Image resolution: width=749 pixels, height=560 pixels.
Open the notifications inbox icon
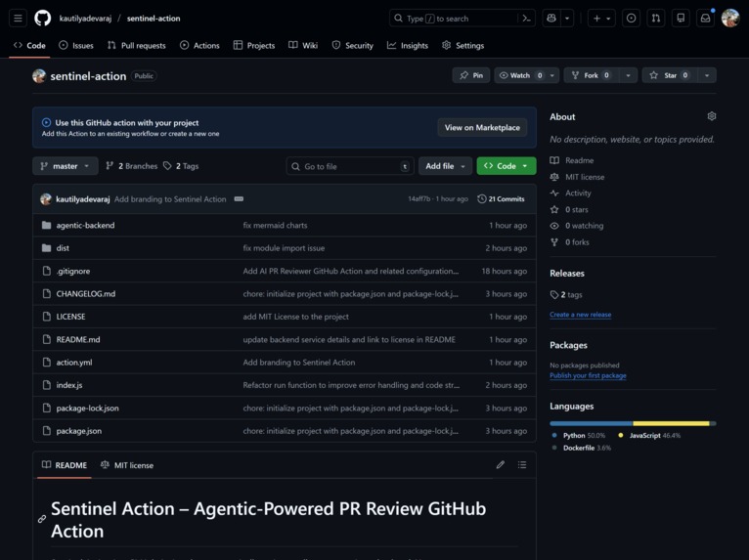[x=706, y=19]
